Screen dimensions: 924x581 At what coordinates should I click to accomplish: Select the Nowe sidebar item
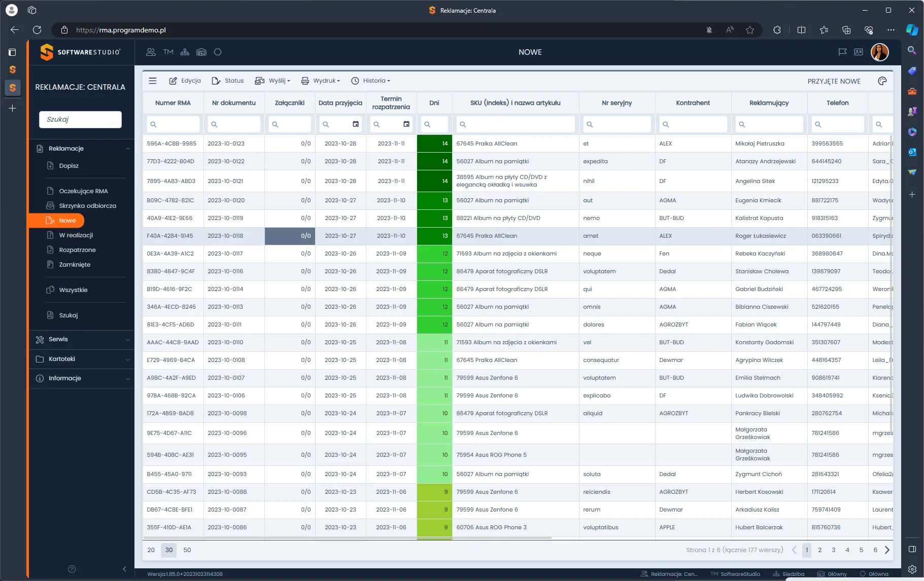click(x=57, y=221)
